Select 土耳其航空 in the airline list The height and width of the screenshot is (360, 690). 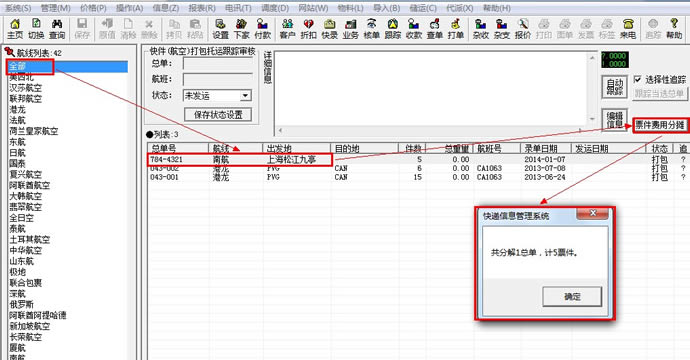tap(30, 240)
